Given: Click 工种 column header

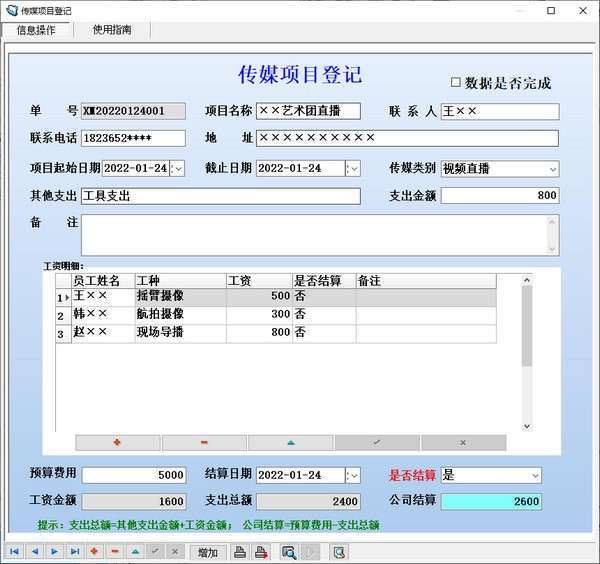Looking at the screenshot, I should (181, 281).
